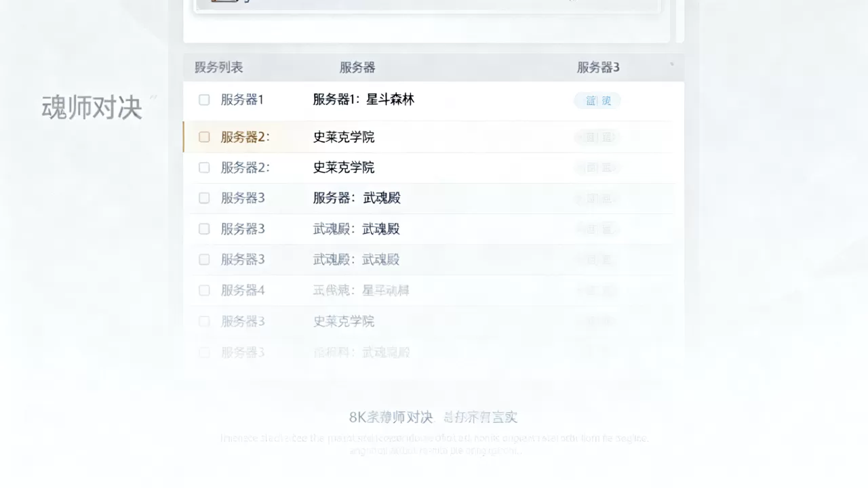The height and width of the screenshot is (488, 868).
Task: Click the blue badge in the 服务器1 row
Action: coord(597,100)
